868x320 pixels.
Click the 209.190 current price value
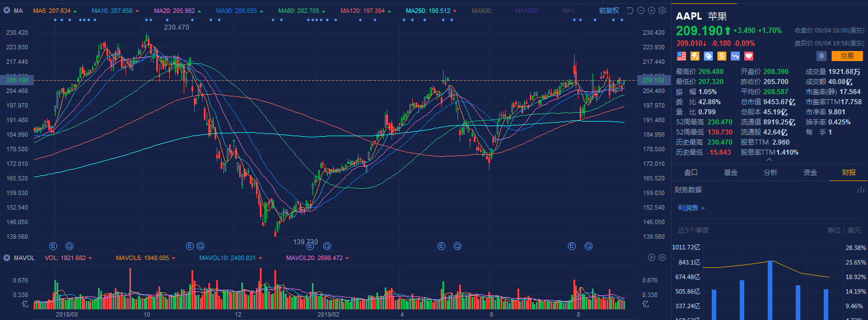pos(699,31)
